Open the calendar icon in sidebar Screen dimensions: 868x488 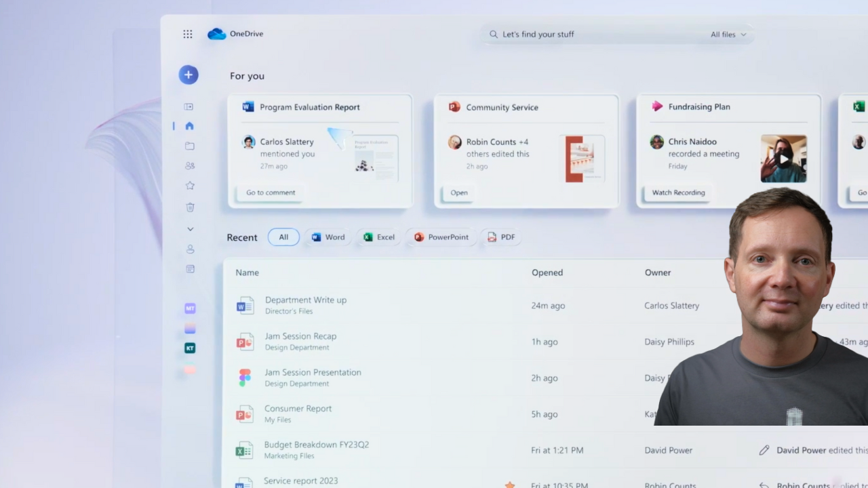pos(190,269)
